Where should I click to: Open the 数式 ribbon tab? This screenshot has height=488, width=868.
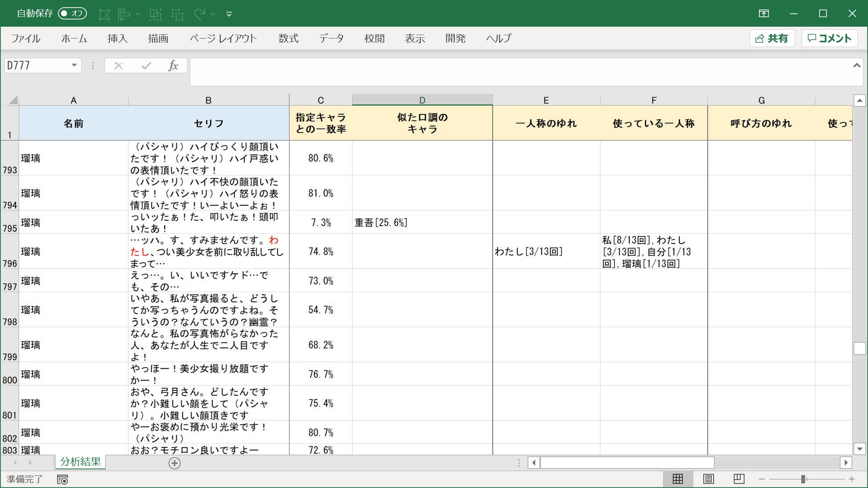tap(288, 38)
